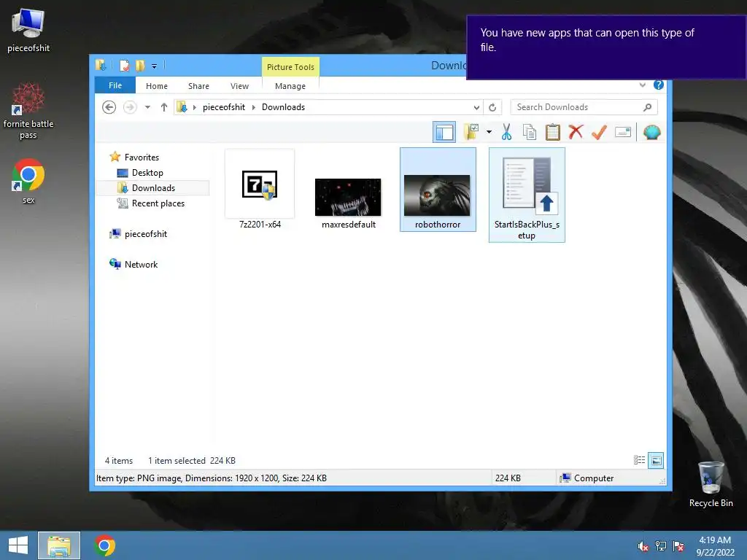Screen dimensions: 747x560
Task: Expand the ribbon with the chevron
Action: click(x=642, y=85)
